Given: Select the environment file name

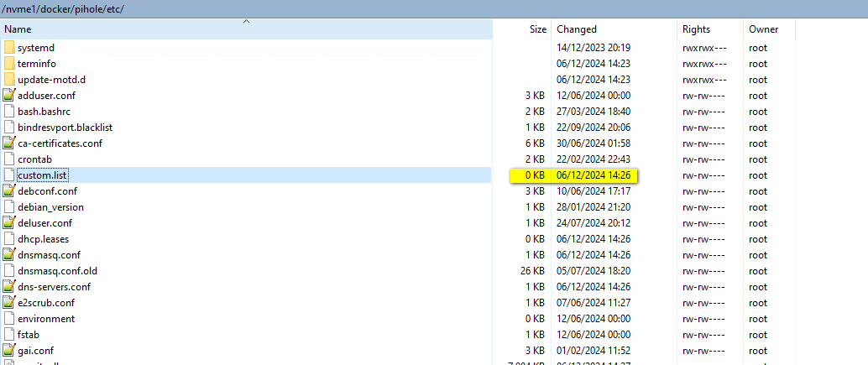Looking at the screenshot, I should 46,319.
